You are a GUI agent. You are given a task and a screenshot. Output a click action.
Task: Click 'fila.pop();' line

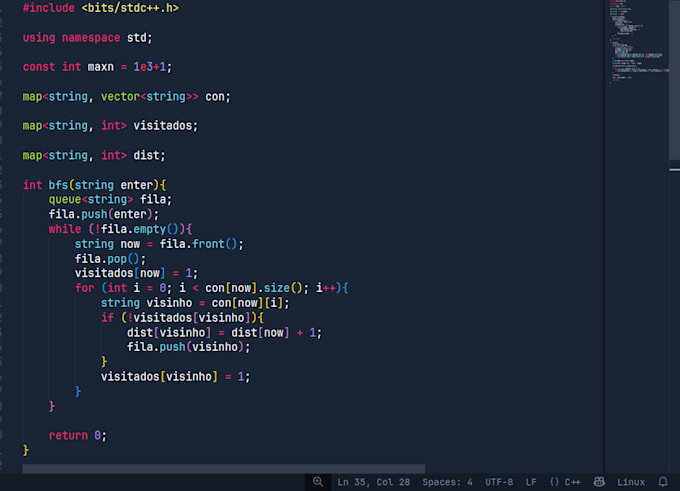click(x=110, y=259)
